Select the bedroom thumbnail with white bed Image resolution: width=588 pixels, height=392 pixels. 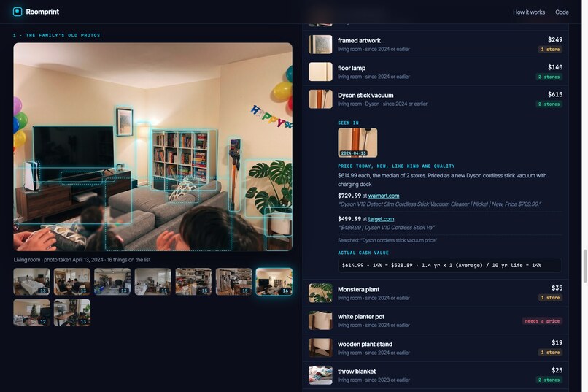click(31, 281)
